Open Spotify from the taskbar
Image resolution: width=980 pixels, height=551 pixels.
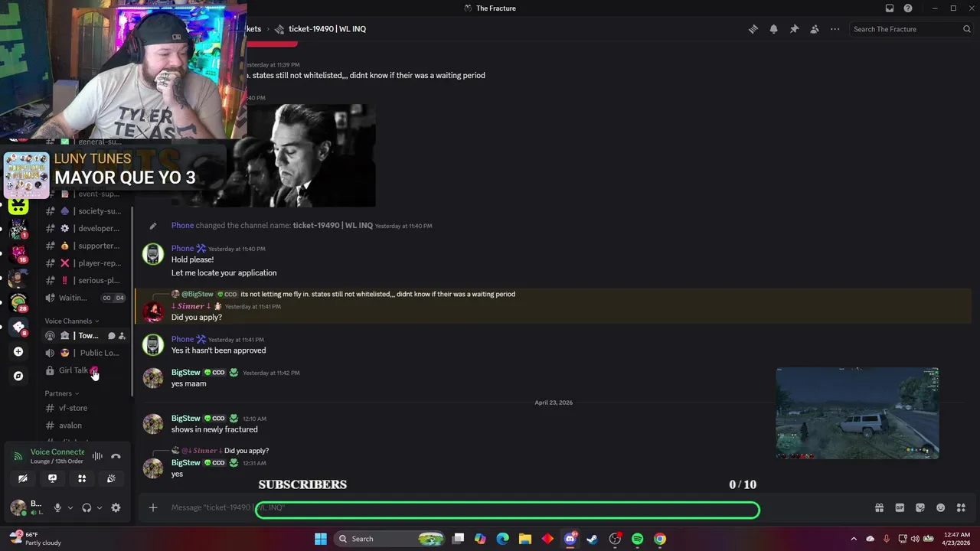pyautogui.click(x=637, y=539)
